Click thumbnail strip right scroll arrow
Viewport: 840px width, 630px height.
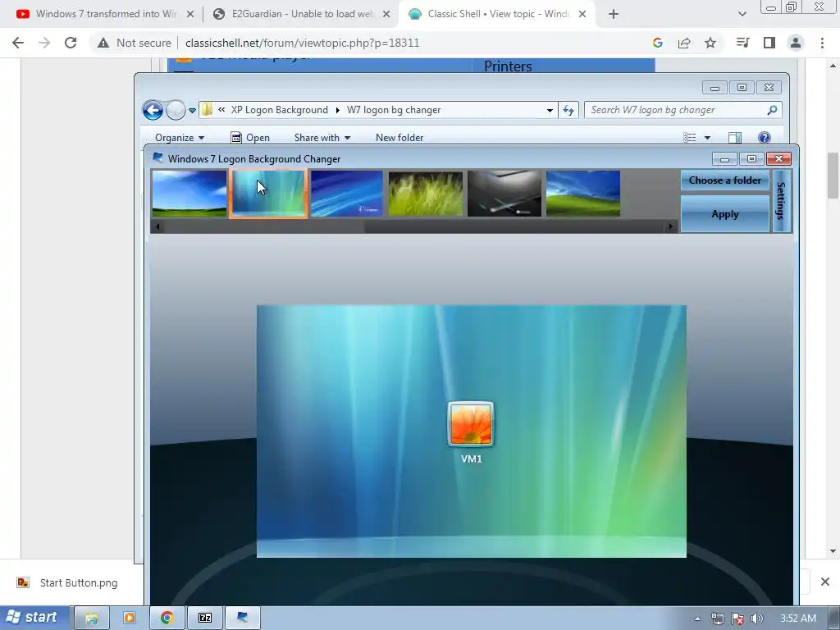coord(670,226)
